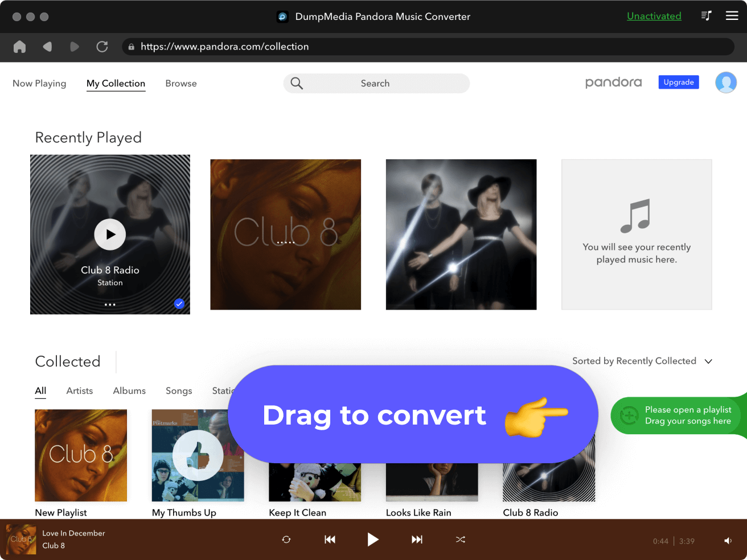Open the New Playlist thumbnail
The height and width of the screenshot is (560, 747).
tap(80, 455)
